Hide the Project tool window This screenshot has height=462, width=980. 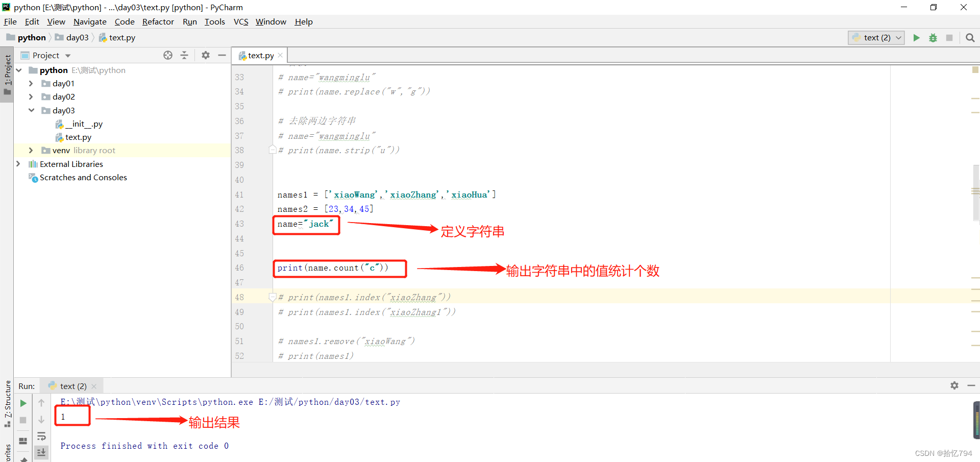[222, 55]
